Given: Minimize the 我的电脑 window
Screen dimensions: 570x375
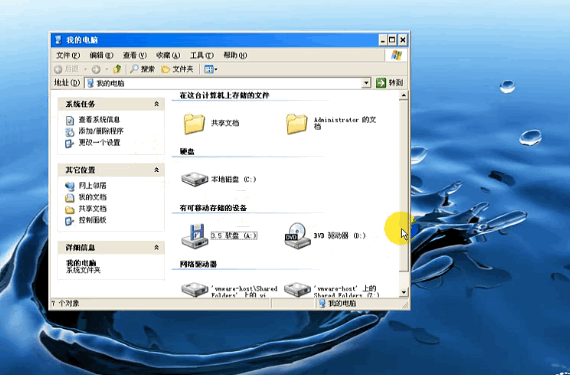Looking at the screenshot, I should pos(382,40).
